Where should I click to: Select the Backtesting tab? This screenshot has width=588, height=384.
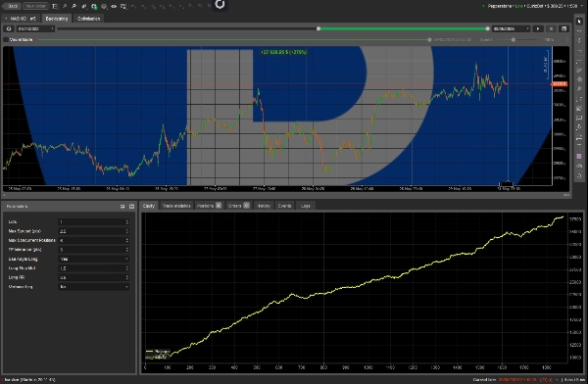coord(57,19)
